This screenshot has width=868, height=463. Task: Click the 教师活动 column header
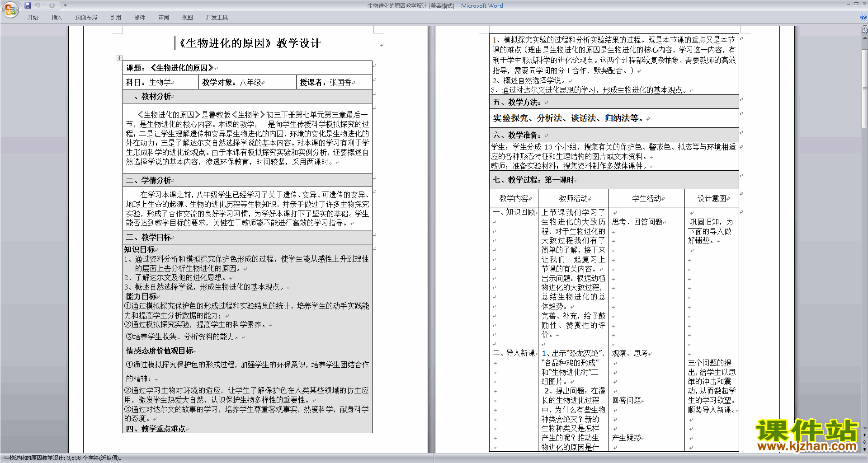pos(573,198)
